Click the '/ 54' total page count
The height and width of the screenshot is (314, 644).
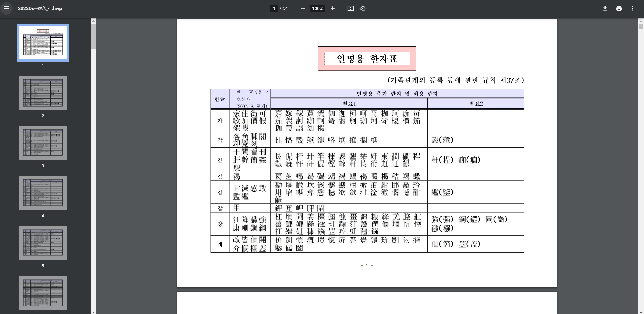[284, 8]
